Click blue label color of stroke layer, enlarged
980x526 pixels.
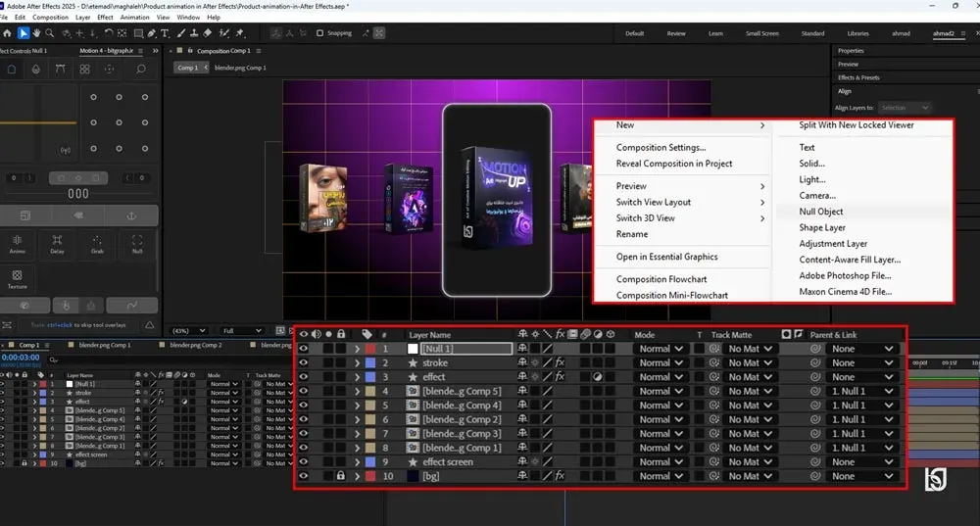tap(370, 363)
